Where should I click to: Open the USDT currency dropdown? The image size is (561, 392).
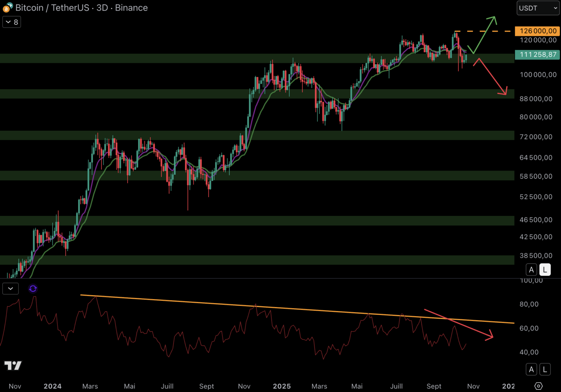pos(538,8)
